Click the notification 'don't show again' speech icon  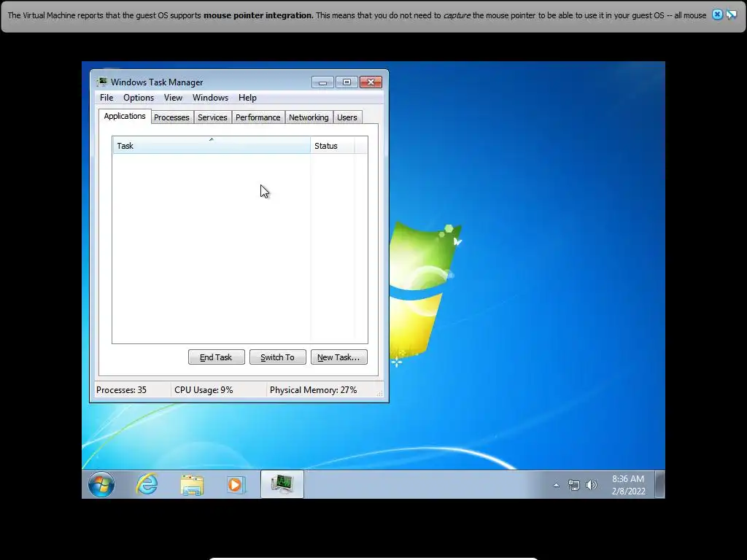tap(731, 15)
